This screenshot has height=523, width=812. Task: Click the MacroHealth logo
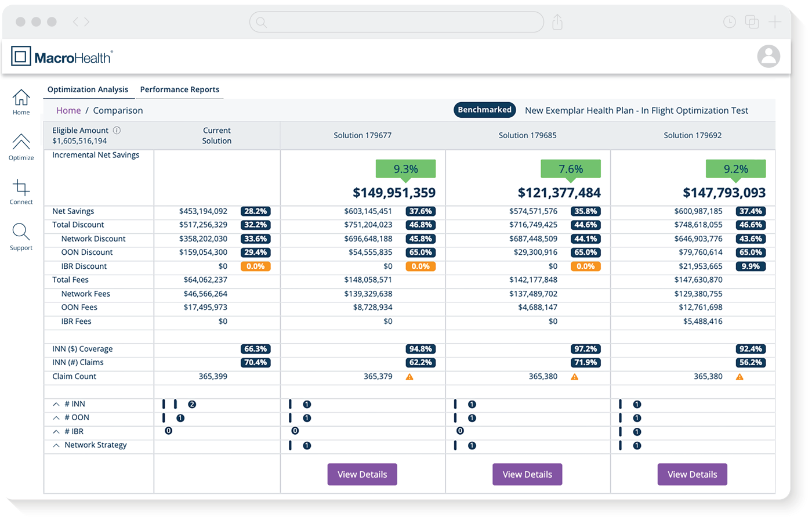pyautogui.click(x=62, y=57)
